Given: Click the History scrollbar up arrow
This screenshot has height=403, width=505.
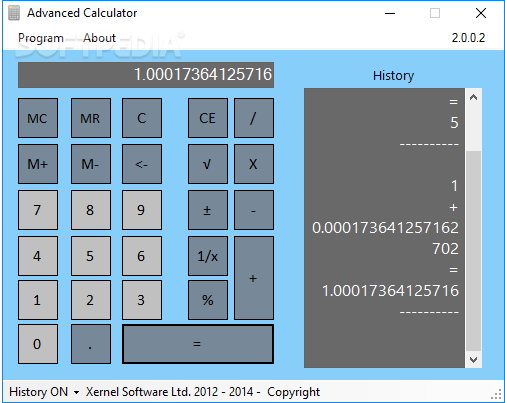Looking at the screenshot, I should [473, 98].
